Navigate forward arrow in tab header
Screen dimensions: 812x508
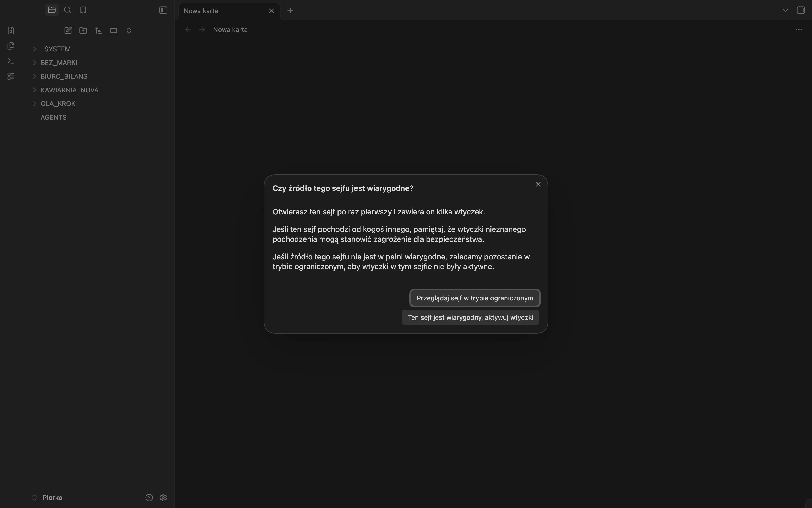point(202,30)
